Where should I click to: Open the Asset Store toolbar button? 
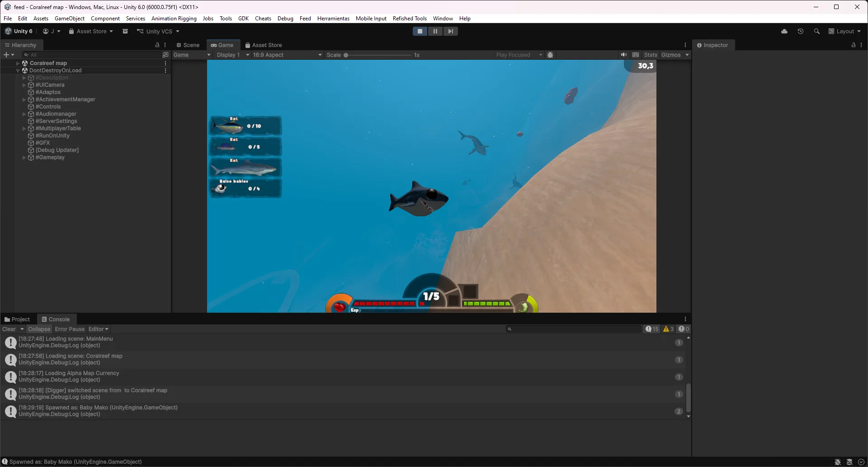coord(91,31)
